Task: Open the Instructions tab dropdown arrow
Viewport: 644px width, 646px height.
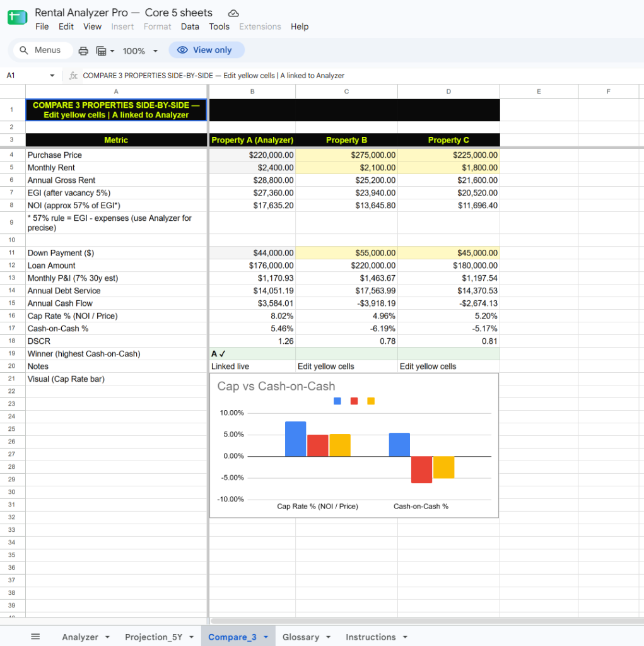Action: point(405,637)
